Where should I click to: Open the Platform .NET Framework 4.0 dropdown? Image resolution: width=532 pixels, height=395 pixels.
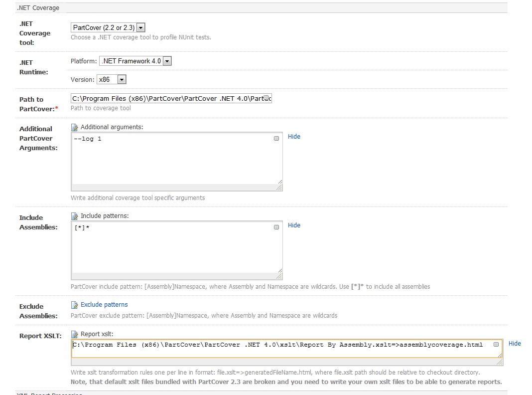(135, 61)
